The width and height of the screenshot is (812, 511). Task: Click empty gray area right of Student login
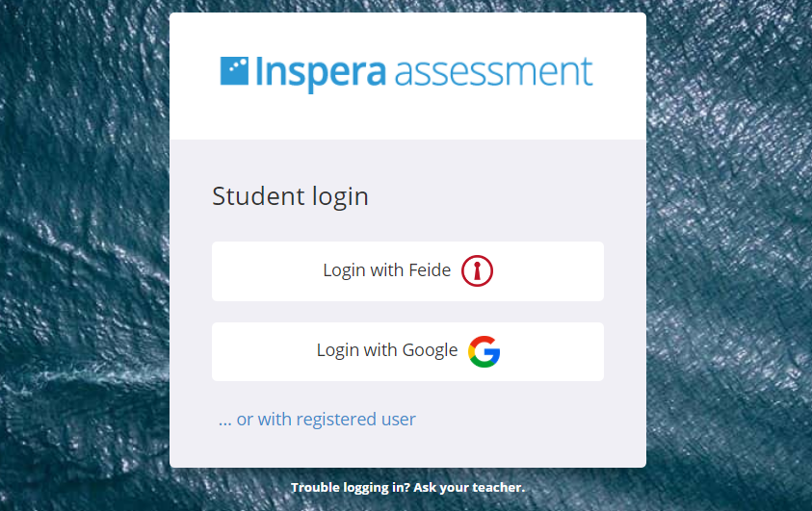(x=501, y=196)
